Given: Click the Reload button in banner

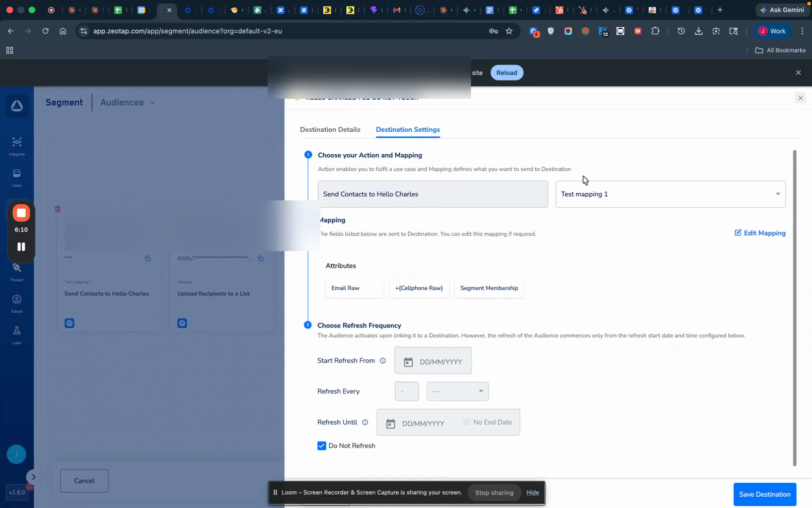Looking at the screenshot, I should coord(507,72).
